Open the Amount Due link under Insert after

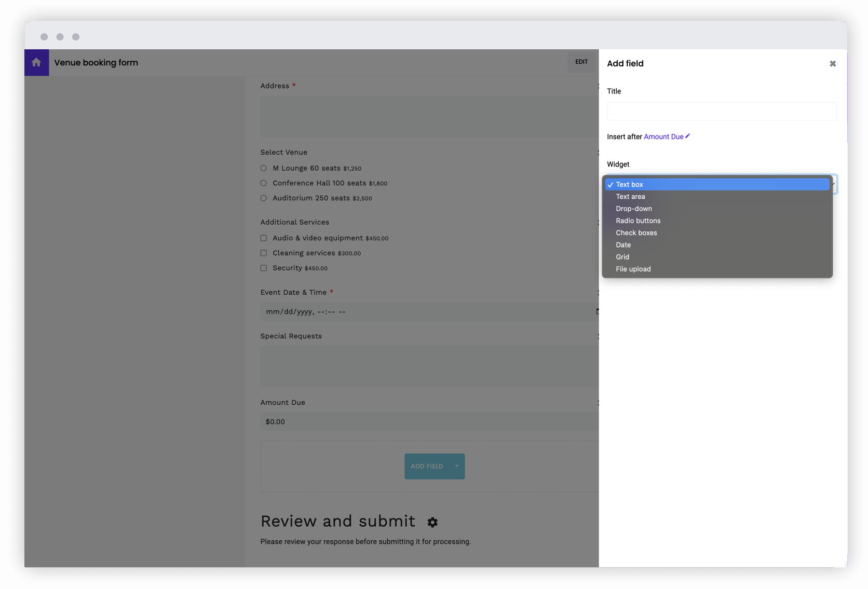663,136
